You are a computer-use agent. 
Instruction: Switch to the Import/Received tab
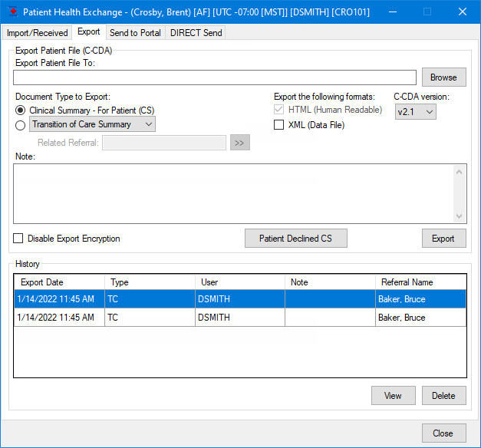point(37,33)
